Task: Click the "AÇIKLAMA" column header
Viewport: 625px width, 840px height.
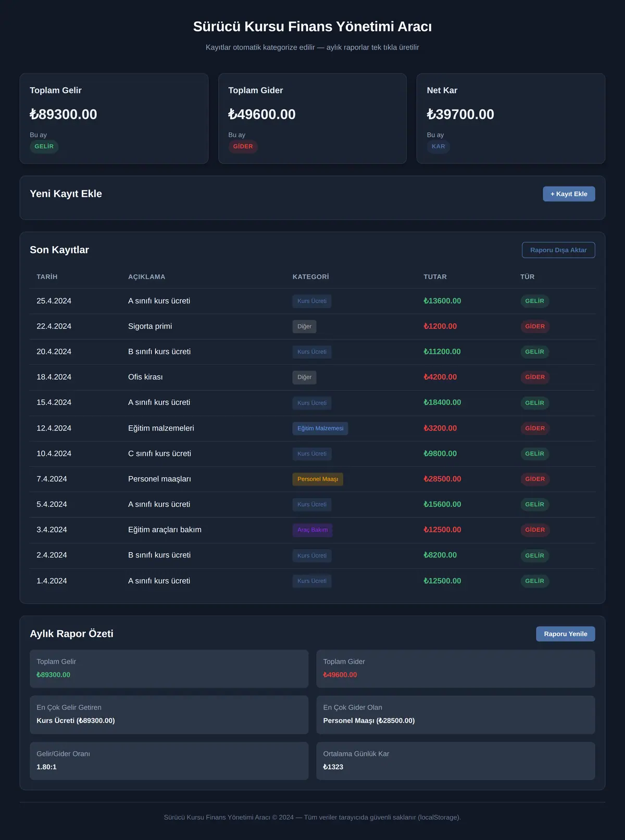Action: click(x=147, y=277)
